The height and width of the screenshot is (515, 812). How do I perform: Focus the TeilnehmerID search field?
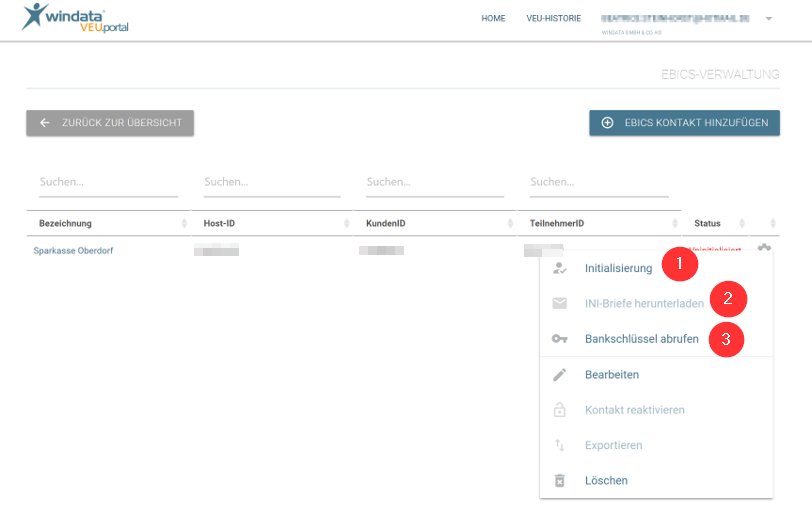[599, 182]
